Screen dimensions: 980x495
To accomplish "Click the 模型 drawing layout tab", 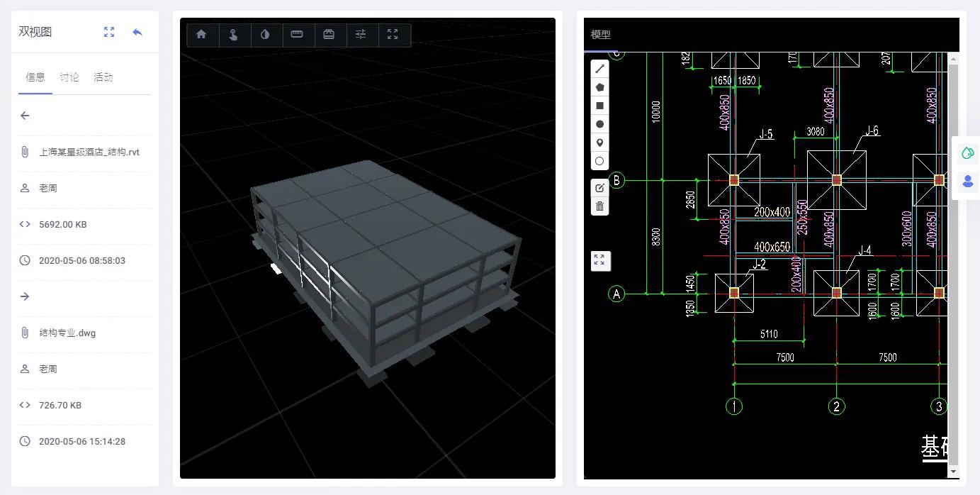I will 601,35.
